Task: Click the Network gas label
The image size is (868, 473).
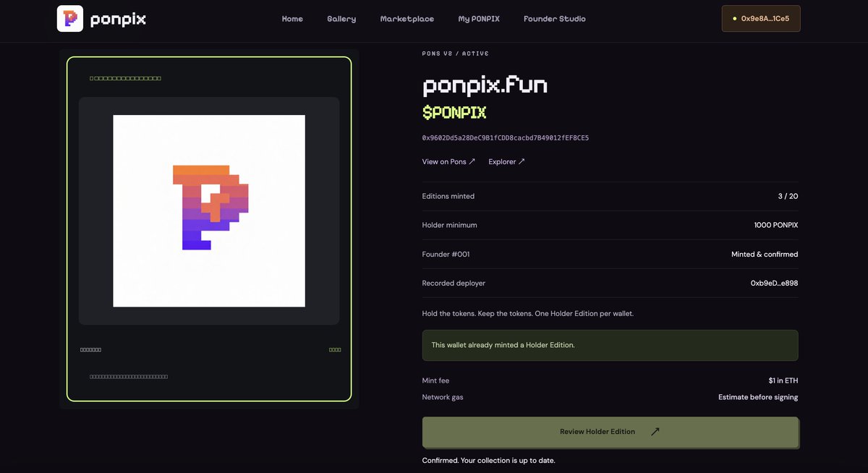Action: pos(443,398)
